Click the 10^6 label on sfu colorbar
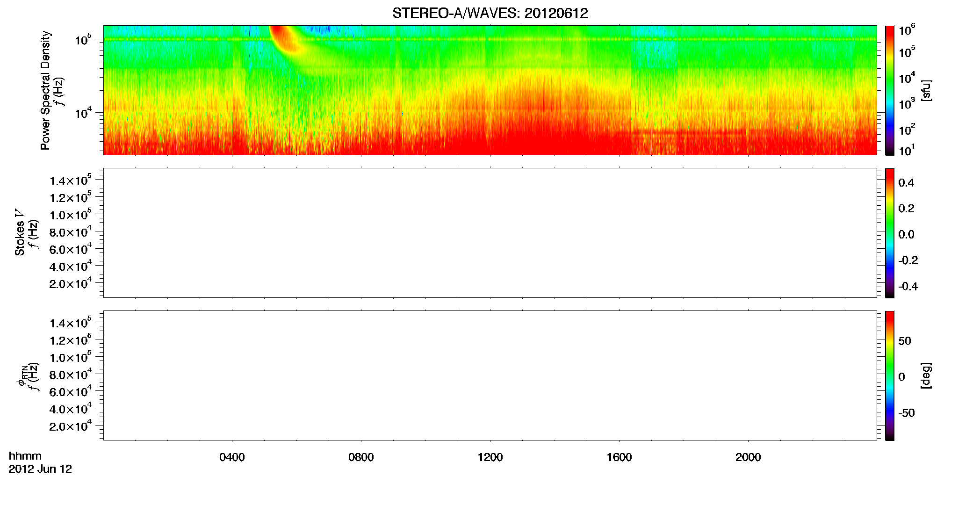Viewport: 980px width, 505px height. pos(907,30)
